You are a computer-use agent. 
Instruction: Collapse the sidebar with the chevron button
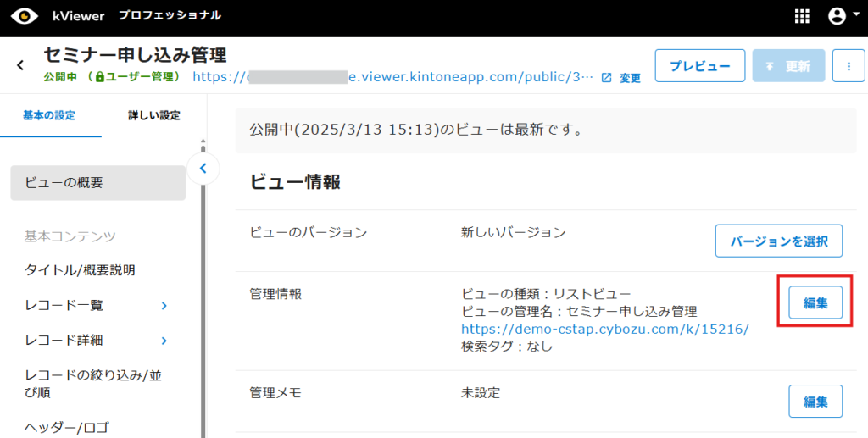pyautogui.click(x=203, y=168)
